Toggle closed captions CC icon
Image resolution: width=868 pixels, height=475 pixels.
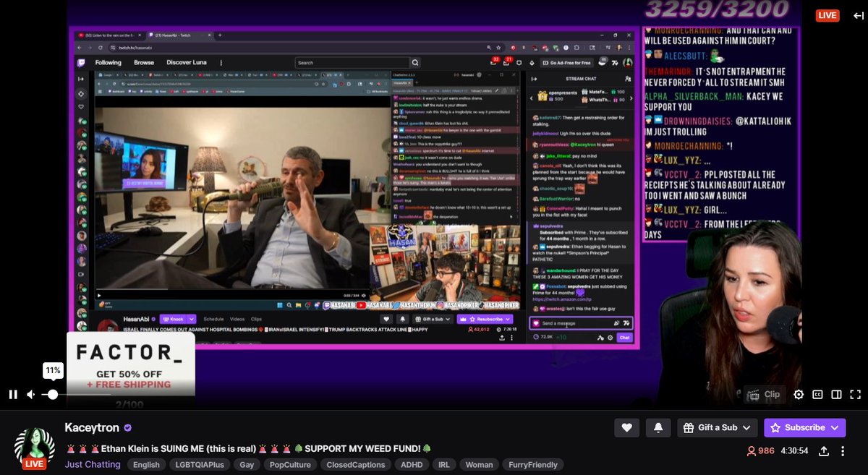click(x=817, y=395)
